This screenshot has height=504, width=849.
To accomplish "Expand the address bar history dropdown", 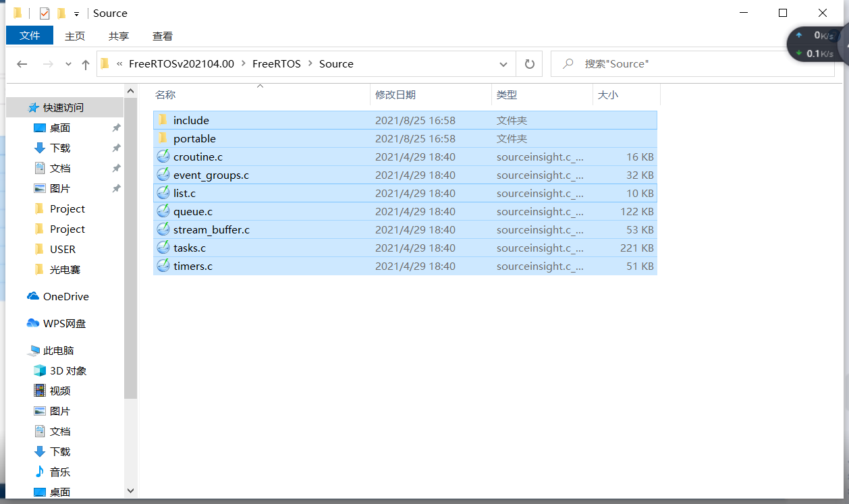I will (503, 64).
